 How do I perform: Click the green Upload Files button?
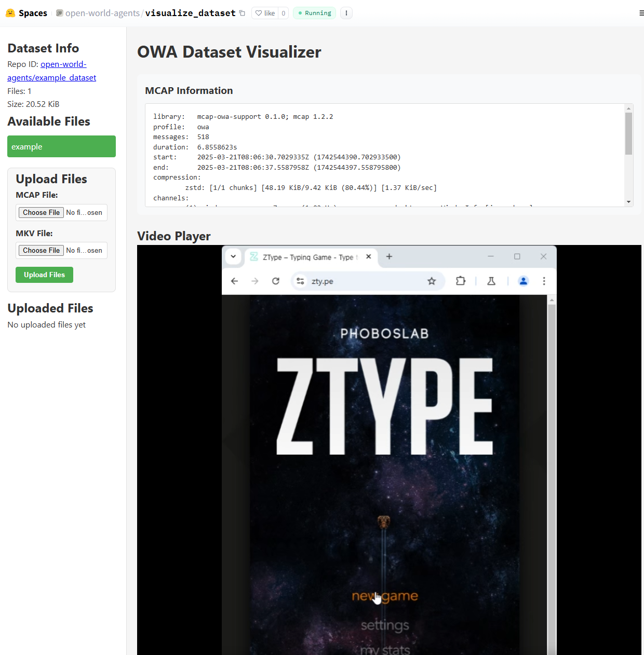(x=44, y=275)
